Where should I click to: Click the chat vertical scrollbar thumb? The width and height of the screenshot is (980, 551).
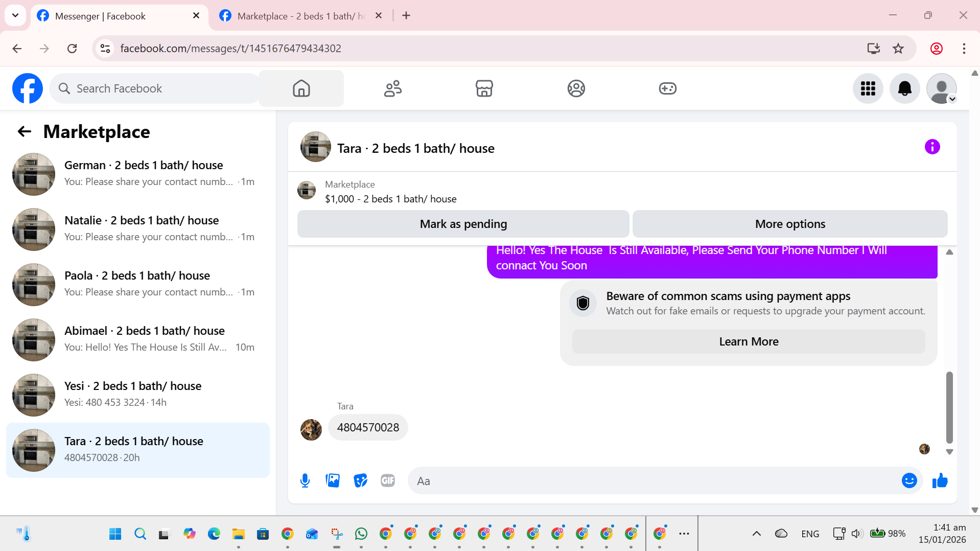coord(949,408)
